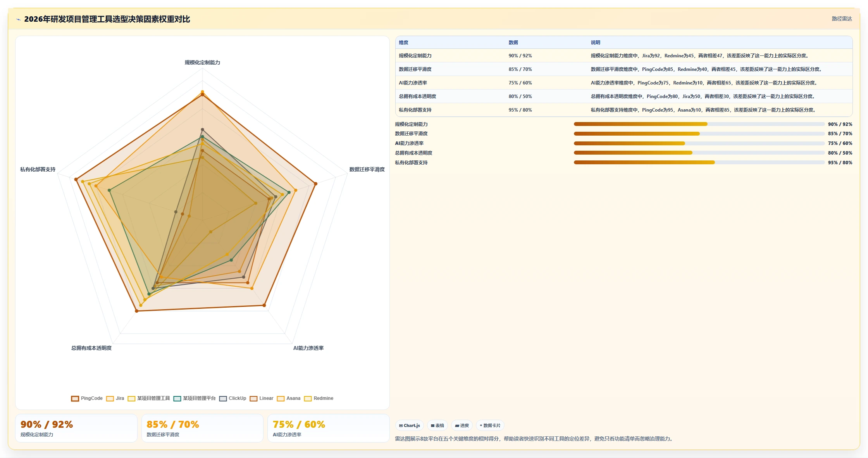Click table value 80% / 50%
The width and height of the screenshot is (868, 458).
[x=520, y=96]
